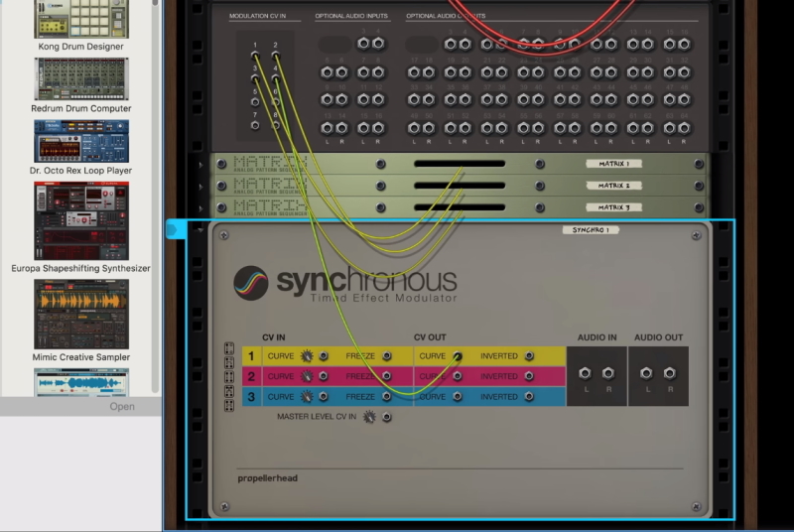This screenshot has width=794, height=532.
Task: Click the device browser vertical scrollbar
Action: [x=155, y=198]
